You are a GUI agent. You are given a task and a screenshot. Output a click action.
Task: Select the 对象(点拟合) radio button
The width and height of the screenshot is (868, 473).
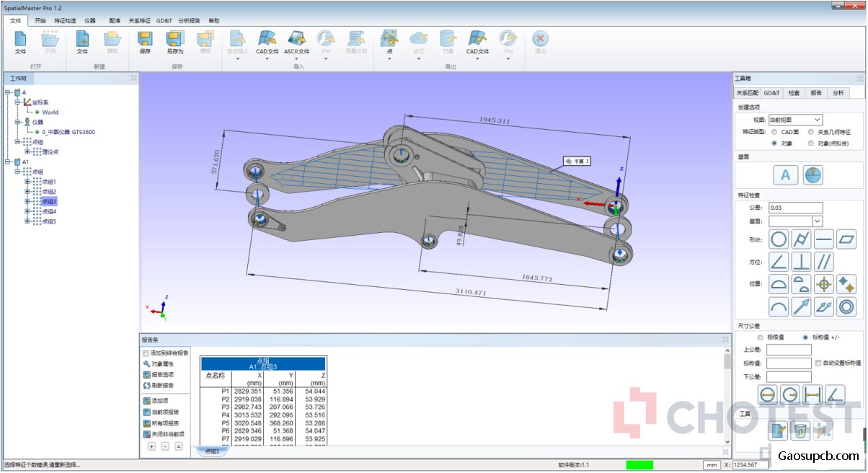pyautogui.click(x=811, y=143)
